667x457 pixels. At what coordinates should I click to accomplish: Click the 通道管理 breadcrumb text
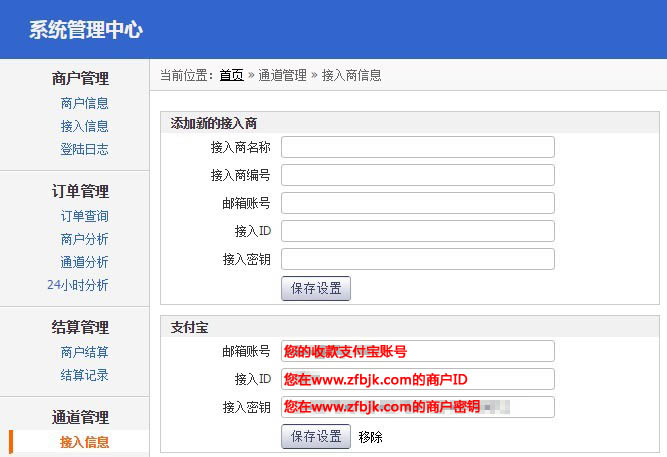(x=282, y=75)
